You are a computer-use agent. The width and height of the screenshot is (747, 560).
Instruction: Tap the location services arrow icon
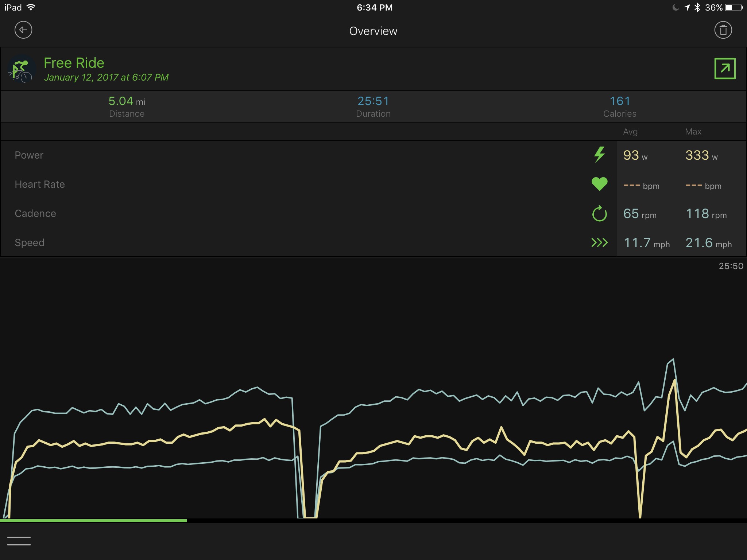(687, 7)
